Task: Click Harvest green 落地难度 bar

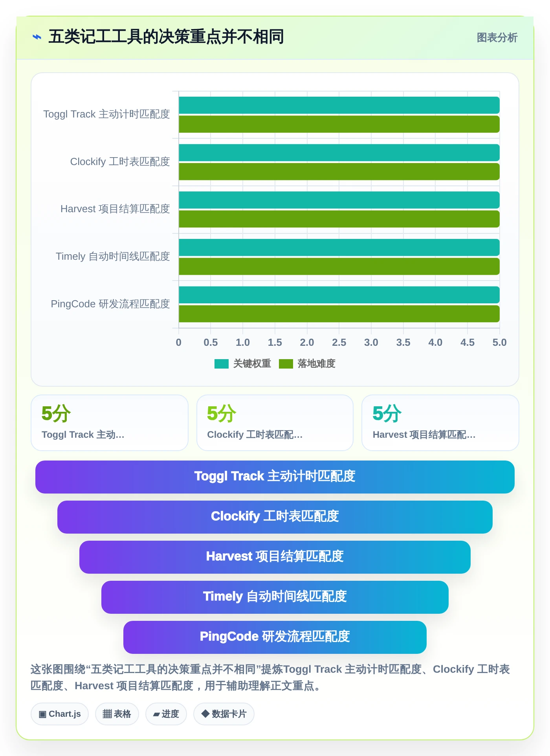Action: pyautogui.click(x=339, y=219)
